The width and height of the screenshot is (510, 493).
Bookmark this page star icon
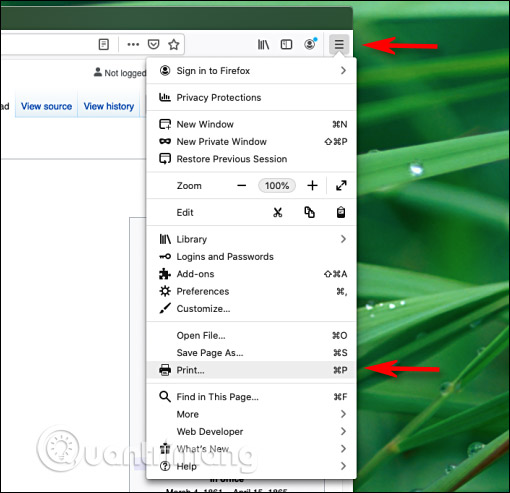pos(174,44)
